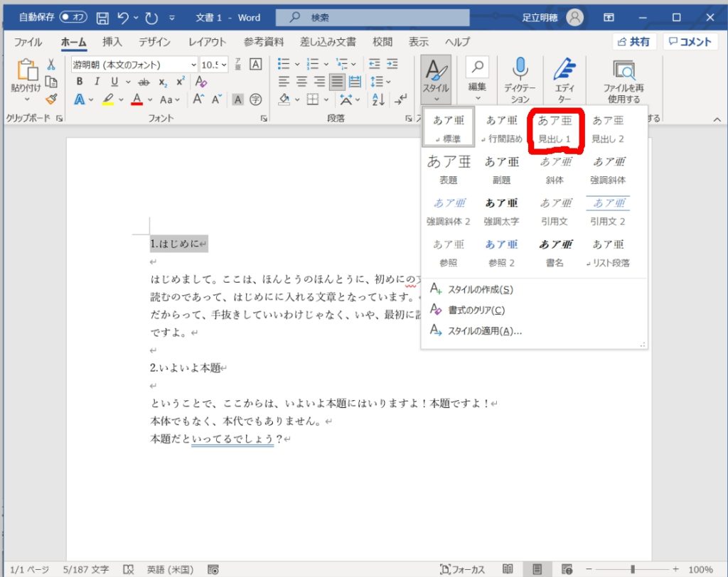Click the Cut scissors icon
Image resolution: width=728 pixels, height=577 pixels.
click(50, 65)
